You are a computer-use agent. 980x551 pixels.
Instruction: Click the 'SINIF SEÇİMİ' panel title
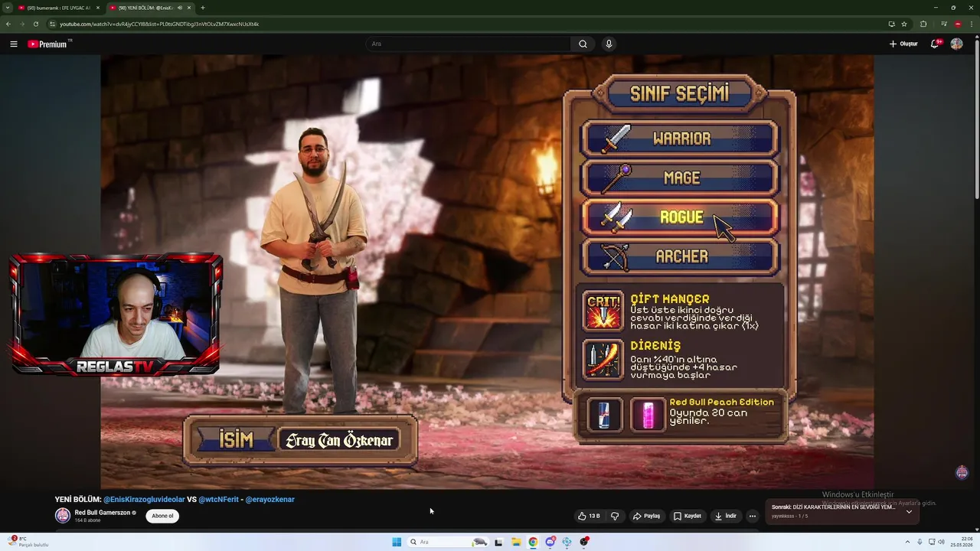[680, 93]
